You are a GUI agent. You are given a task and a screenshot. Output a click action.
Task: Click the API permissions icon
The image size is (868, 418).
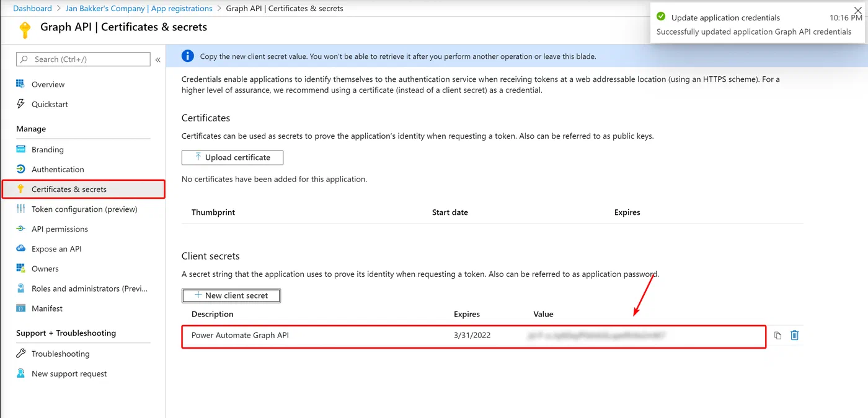(20, 229)
